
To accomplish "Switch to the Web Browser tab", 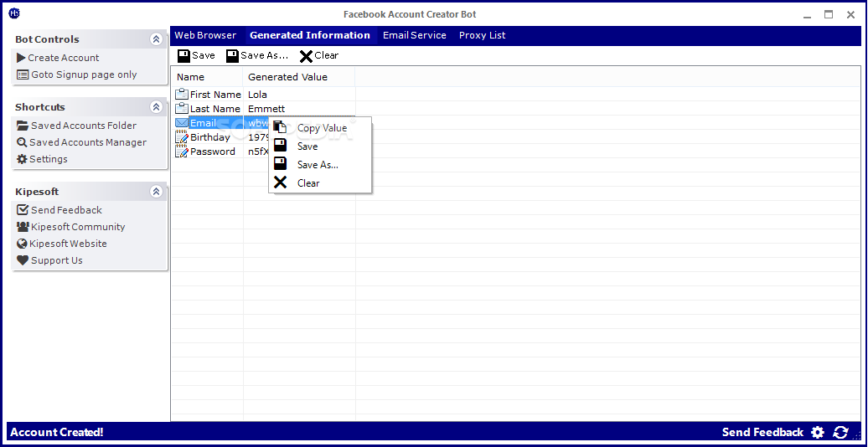I will 206,35.
